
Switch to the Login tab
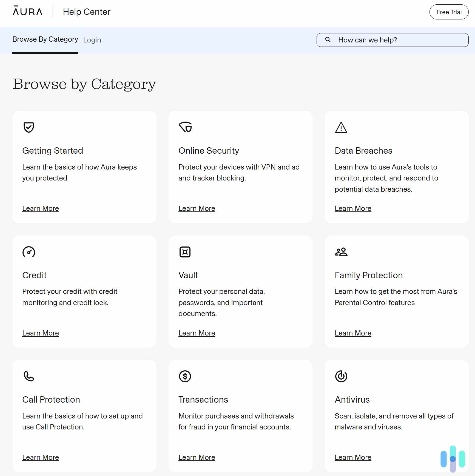click(x=92, y=40)
